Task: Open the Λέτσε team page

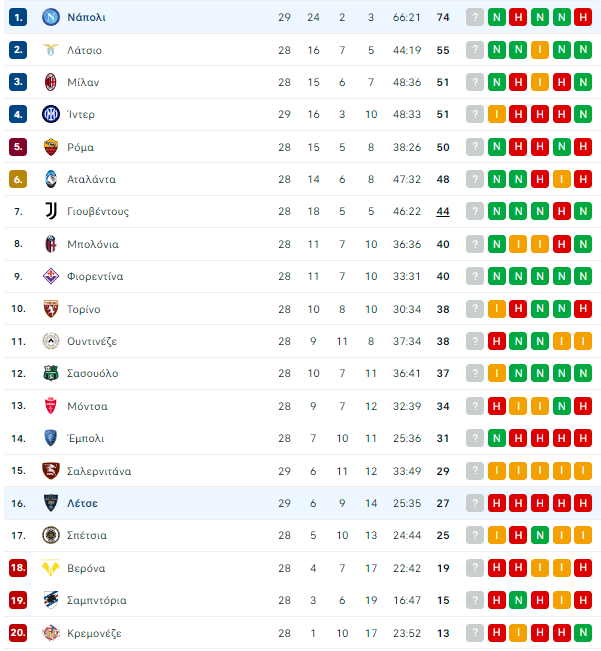Action: [x=82, y=503]
